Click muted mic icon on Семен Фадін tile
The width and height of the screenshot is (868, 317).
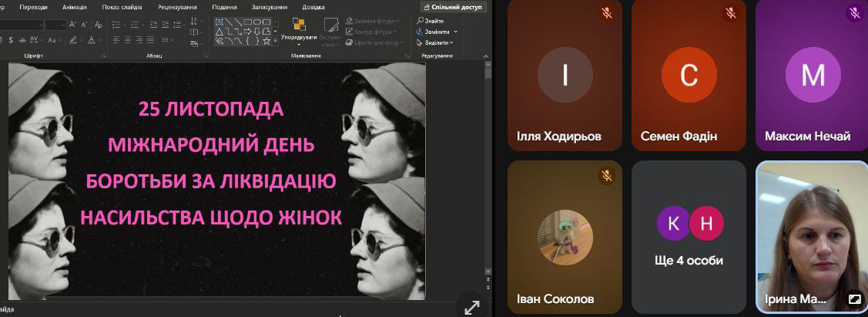(x=731, y=13)
